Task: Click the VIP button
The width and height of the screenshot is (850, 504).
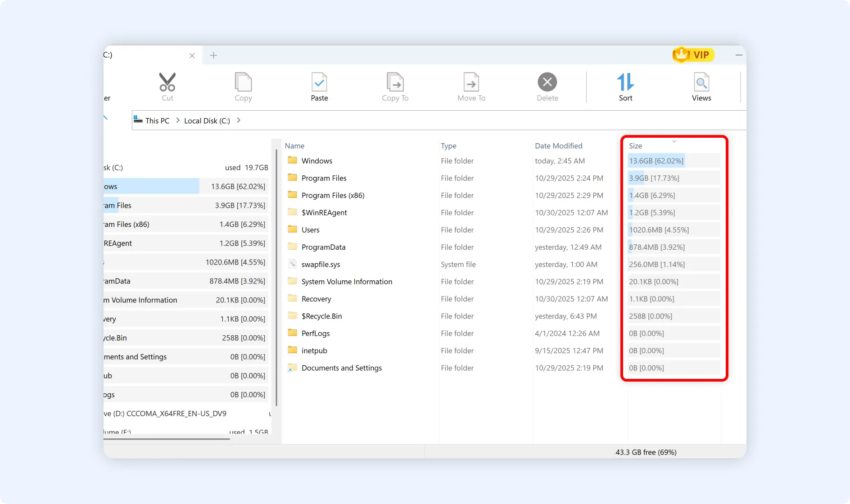Action: point(693,55)
